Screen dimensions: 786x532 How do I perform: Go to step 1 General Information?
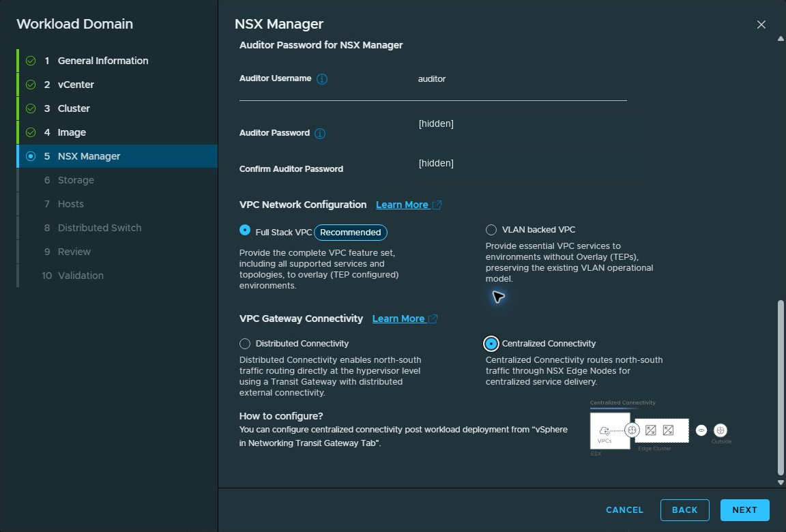click(117, 61)
